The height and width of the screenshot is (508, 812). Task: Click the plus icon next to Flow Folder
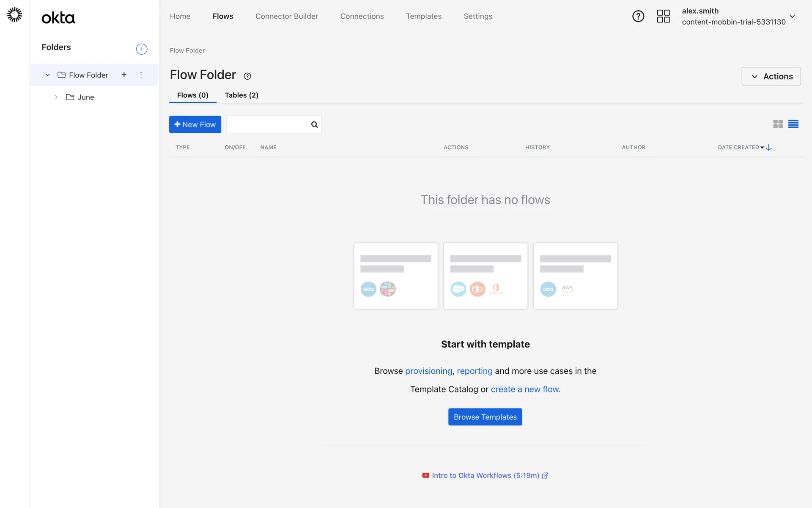[124, 75]
